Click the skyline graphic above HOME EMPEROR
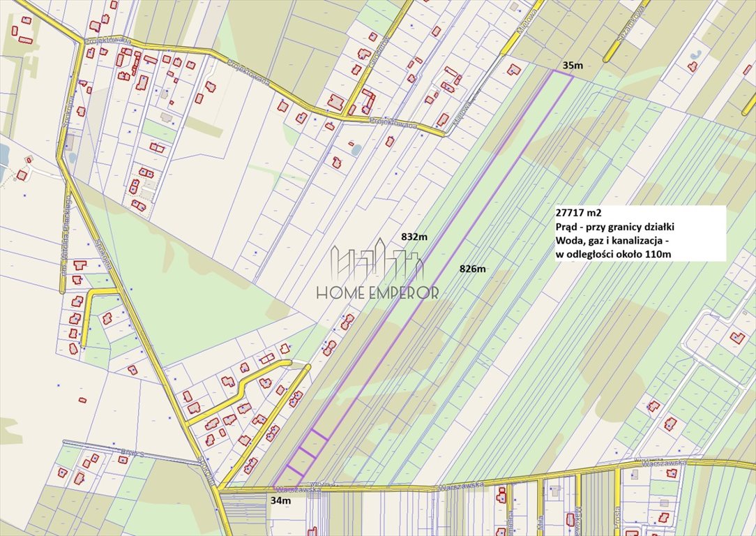 (377, 259)
